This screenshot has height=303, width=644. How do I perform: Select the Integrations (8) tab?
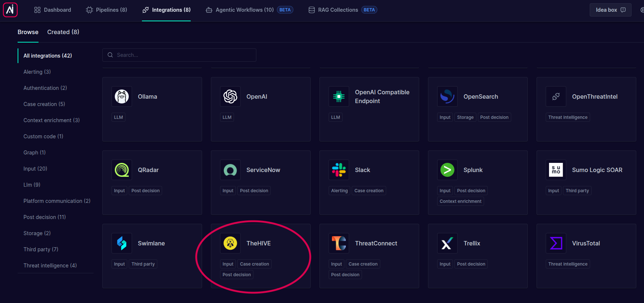(167, 10)
